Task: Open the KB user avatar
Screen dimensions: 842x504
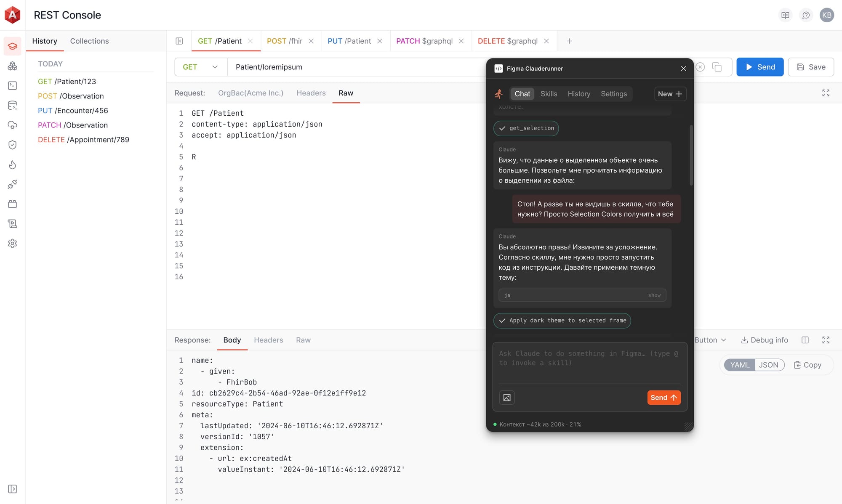Action: [827, 15]
